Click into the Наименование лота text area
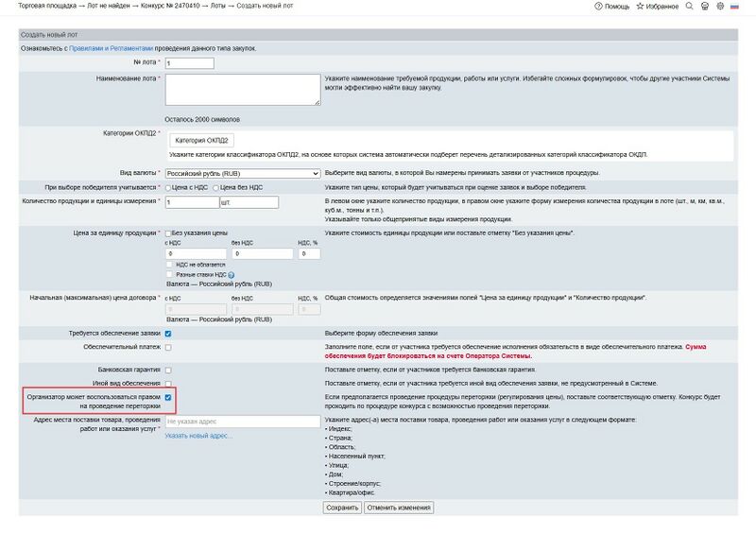This screenshot has height=534, width=756. (243, 90)
